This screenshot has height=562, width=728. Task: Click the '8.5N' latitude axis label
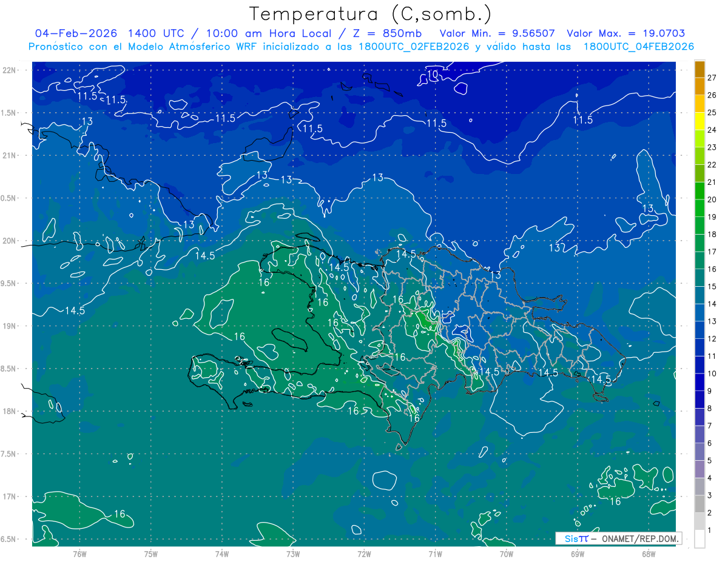8,369
